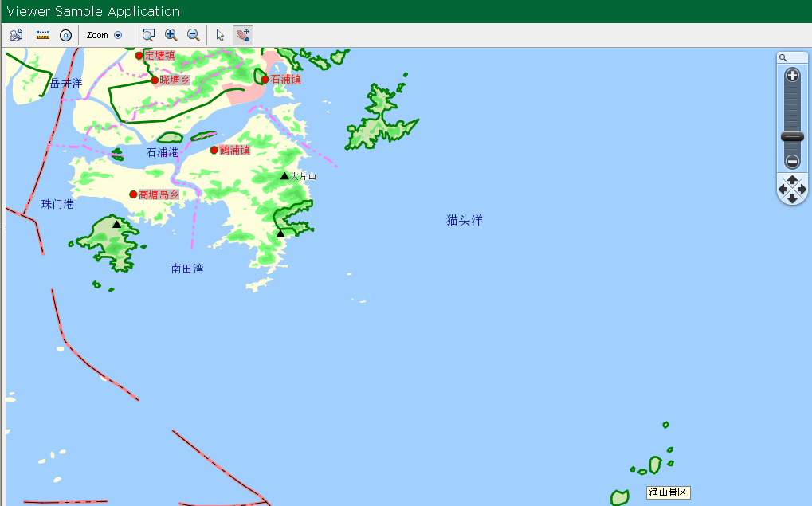
Task: Select the Measure ruler tool
Action: (43, 35)
